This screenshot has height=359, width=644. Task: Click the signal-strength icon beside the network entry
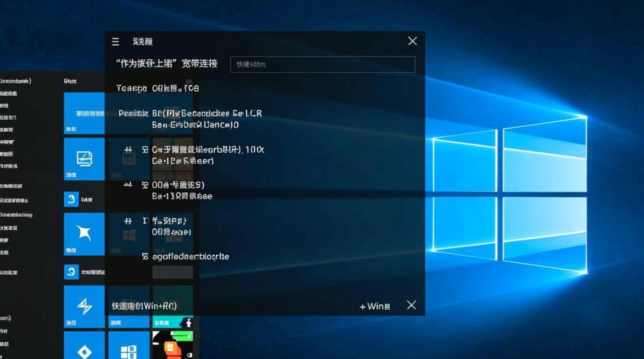coord(128,184)
